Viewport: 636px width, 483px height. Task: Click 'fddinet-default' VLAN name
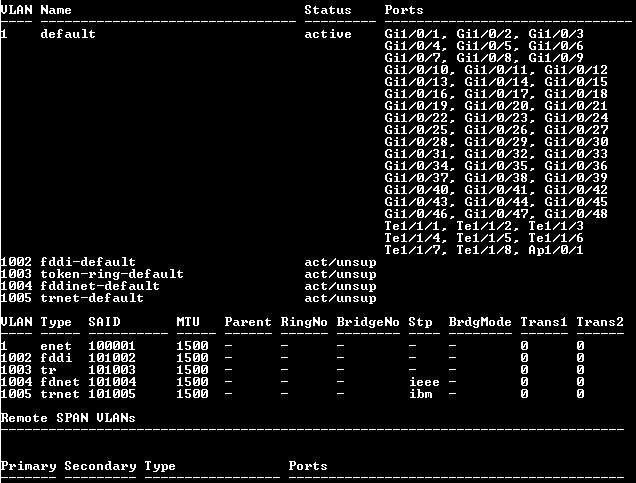(x=100, y=286)
